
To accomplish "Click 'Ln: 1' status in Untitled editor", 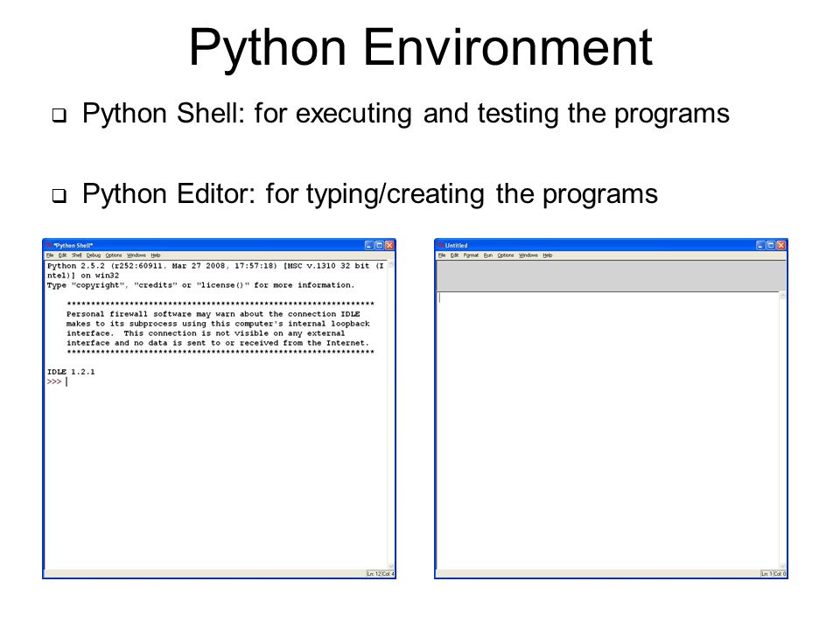I will point(767,574).
